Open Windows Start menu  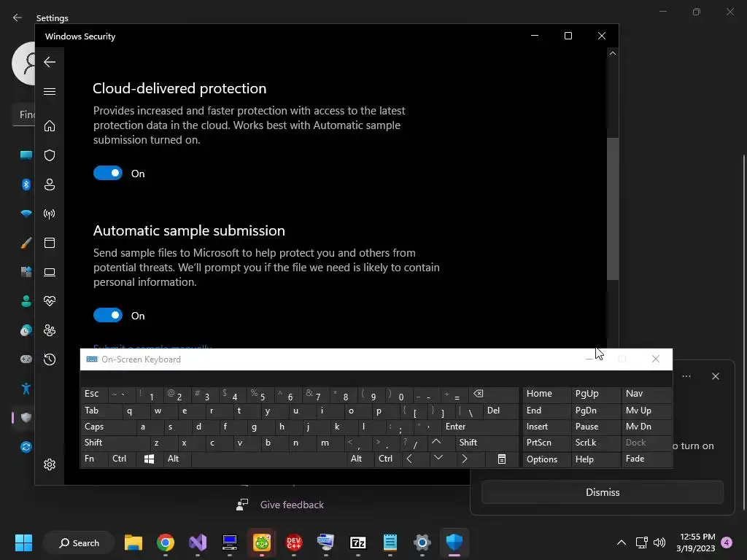coord(23,542)
